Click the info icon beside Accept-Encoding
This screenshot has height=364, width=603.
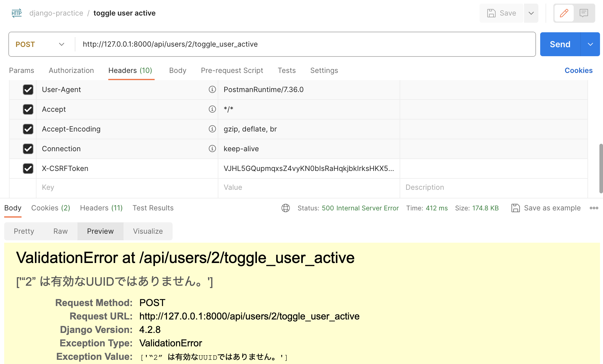click(212, 129)
